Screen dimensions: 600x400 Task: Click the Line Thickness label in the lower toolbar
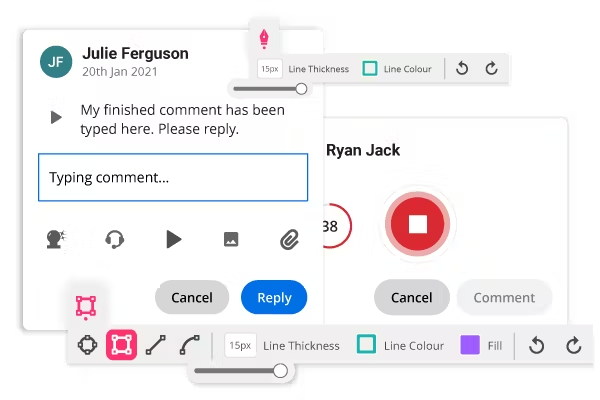301,346
